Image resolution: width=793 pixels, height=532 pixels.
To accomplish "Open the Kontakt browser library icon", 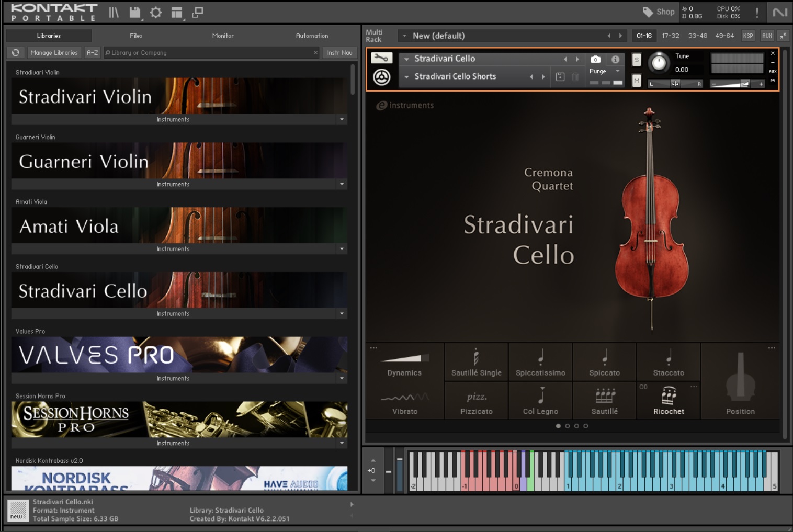I will 112,13.
